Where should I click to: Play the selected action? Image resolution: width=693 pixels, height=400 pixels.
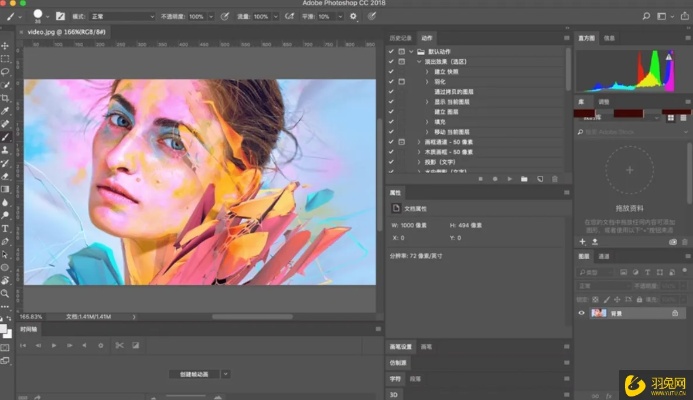point(510,179)
